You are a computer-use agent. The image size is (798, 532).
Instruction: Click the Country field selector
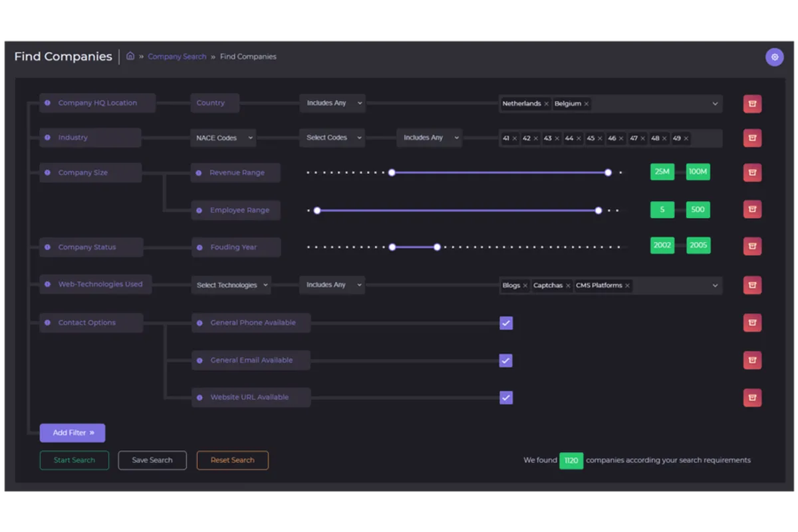(215, 103)
